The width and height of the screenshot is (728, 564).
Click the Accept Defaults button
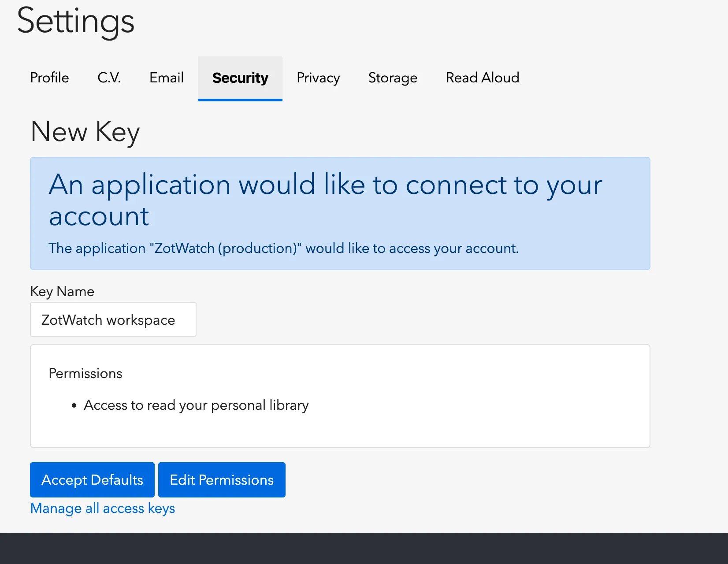pyautogui.click(x=92, y=480)
